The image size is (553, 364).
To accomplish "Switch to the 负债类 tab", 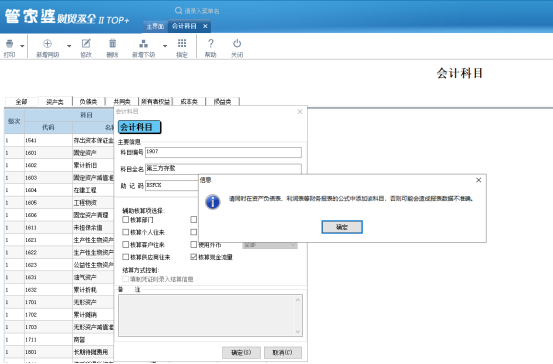I will pos(88,102).
